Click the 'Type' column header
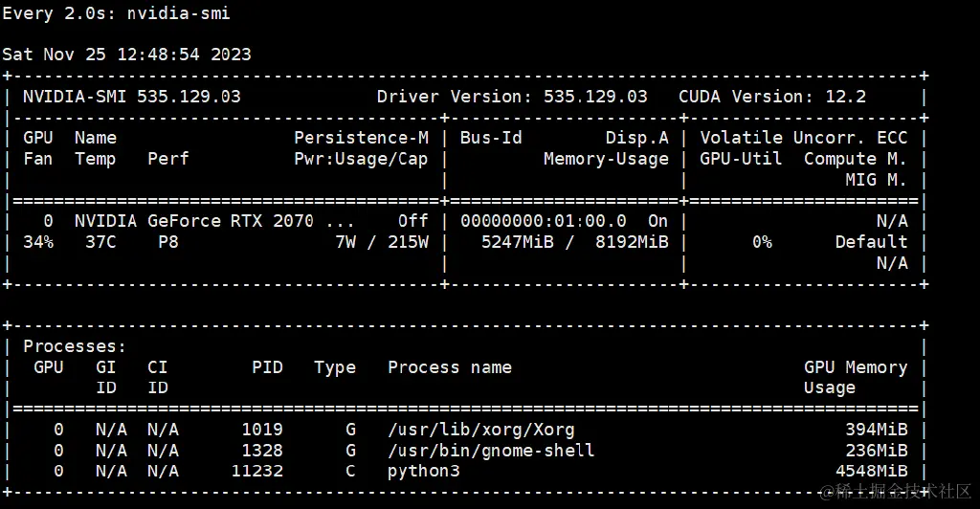The image size is (980, 509). pos(335,367)
